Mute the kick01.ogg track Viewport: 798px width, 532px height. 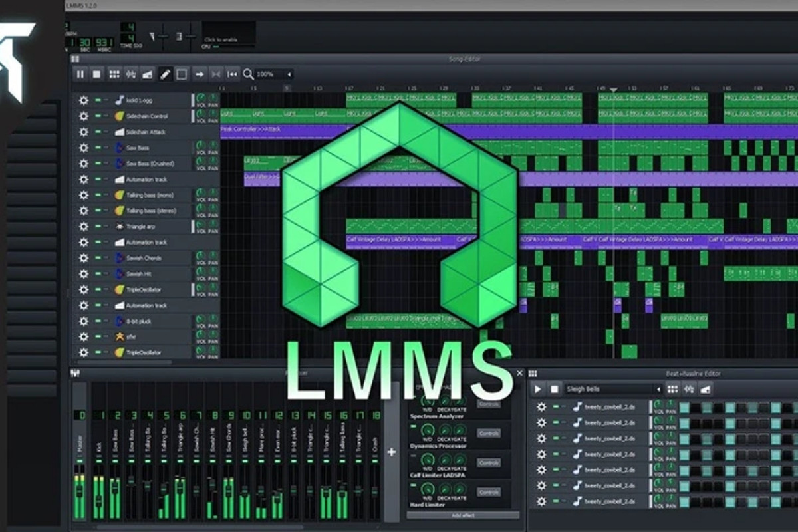click(x=98, y=100)
